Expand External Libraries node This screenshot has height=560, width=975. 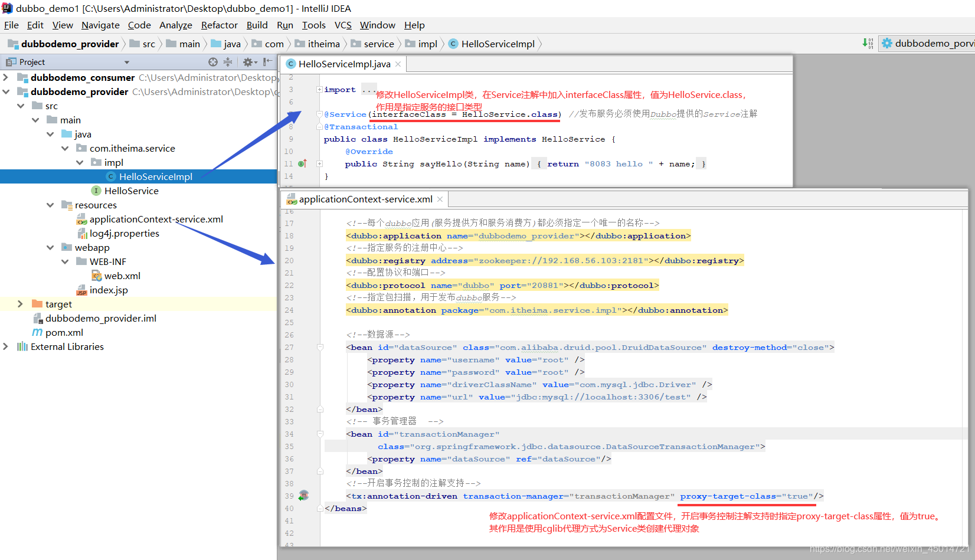point(5,346)
